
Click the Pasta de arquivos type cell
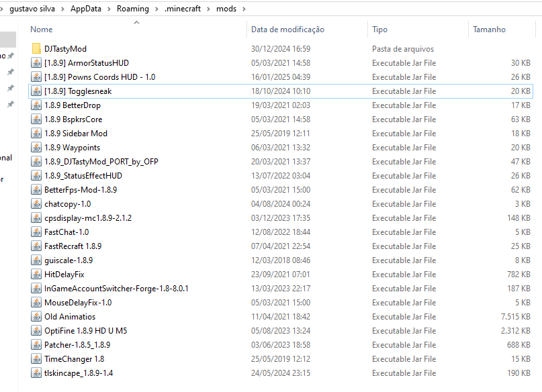tap(403, 49)
